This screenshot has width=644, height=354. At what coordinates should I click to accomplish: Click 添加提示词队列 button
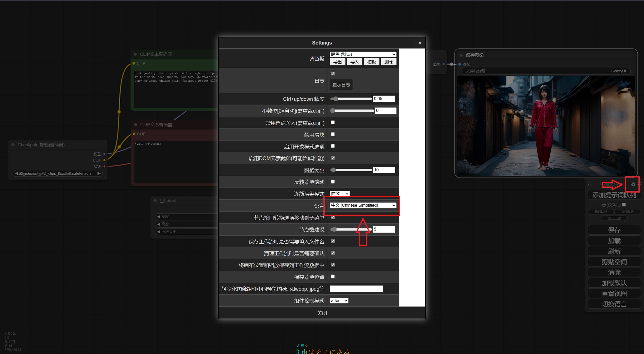pyautogui.click(x=614, y=195)
